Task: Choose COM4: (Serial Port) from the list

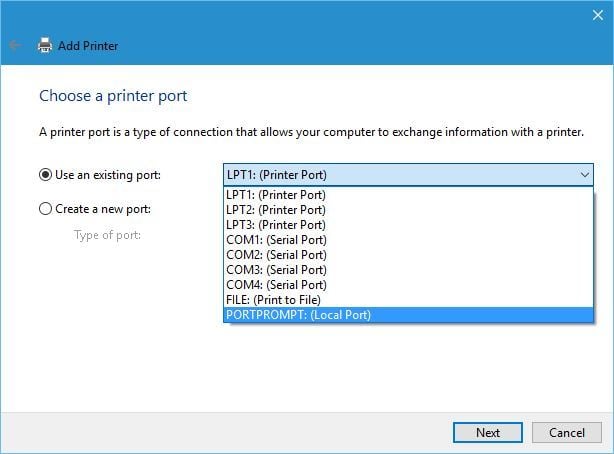Action: 408,285
